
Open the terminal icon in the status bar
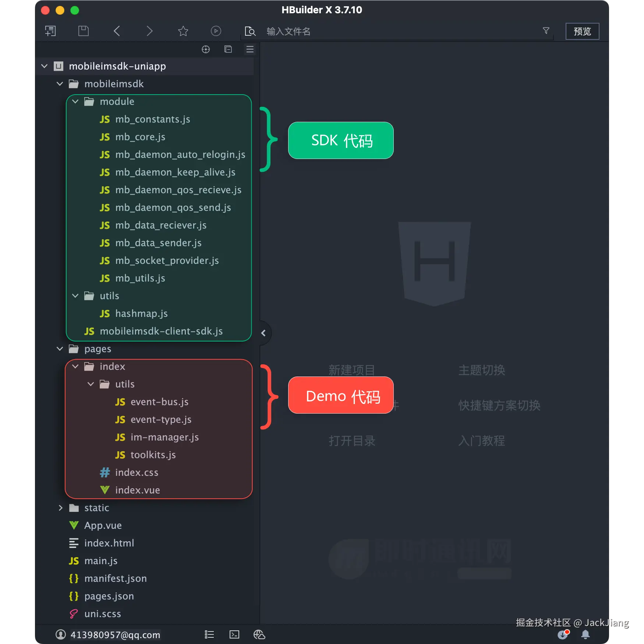(234, 634)
